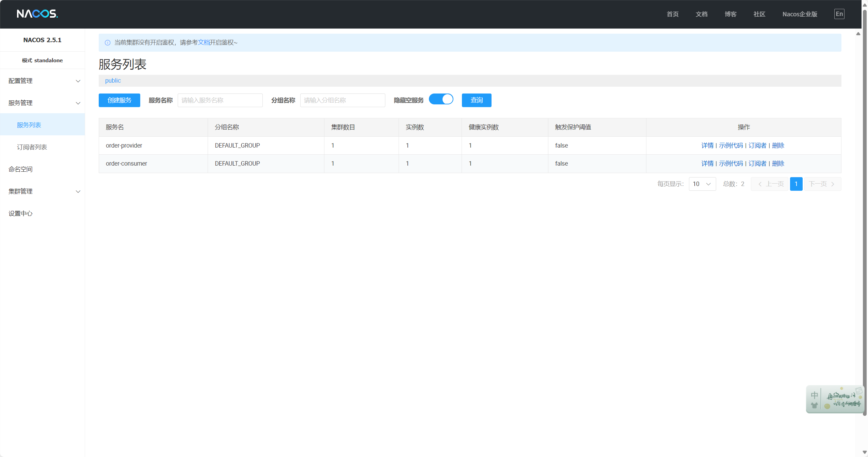Click the shirt skin icon in IME bar
The image size is (868, 457).
tap(814, 405)
